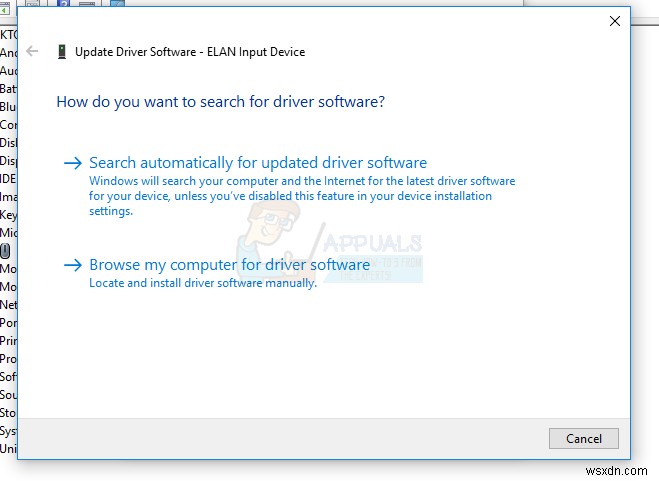Click the back arrow in wizard header

(32, 51)
